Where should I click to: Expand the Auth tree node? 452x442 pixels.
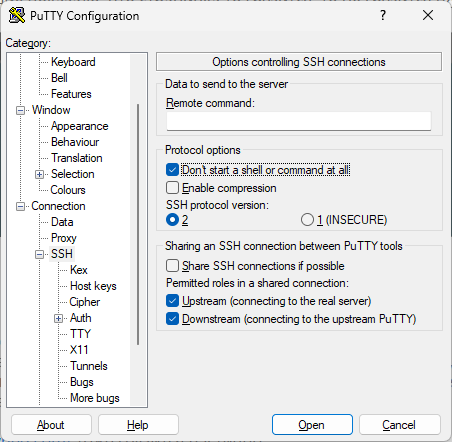[x=58, y=318]
